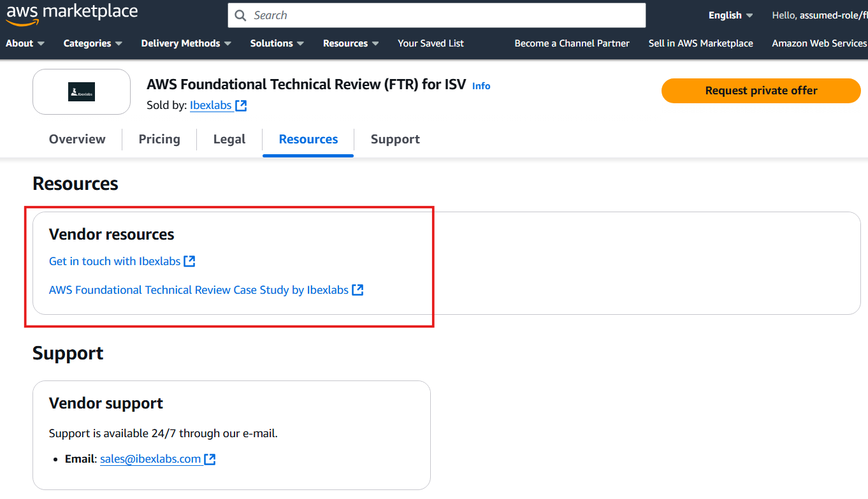Image resolution: width=868 pixels, height=499 pixels.
Task: Click external icon next to sales email
Action: click(210, 459)
